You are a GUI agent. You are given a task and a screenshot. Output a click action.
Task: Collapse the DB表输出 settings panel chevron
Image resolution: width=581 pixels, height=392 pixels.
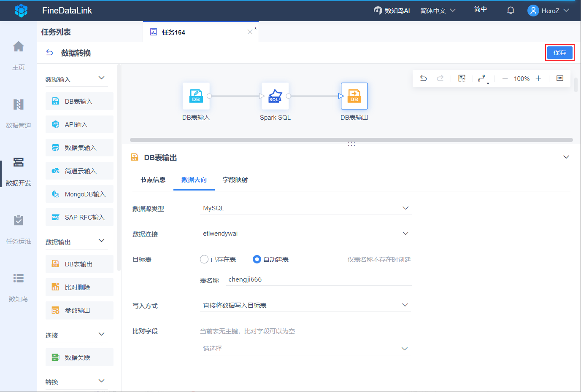(x=566, y=157)
